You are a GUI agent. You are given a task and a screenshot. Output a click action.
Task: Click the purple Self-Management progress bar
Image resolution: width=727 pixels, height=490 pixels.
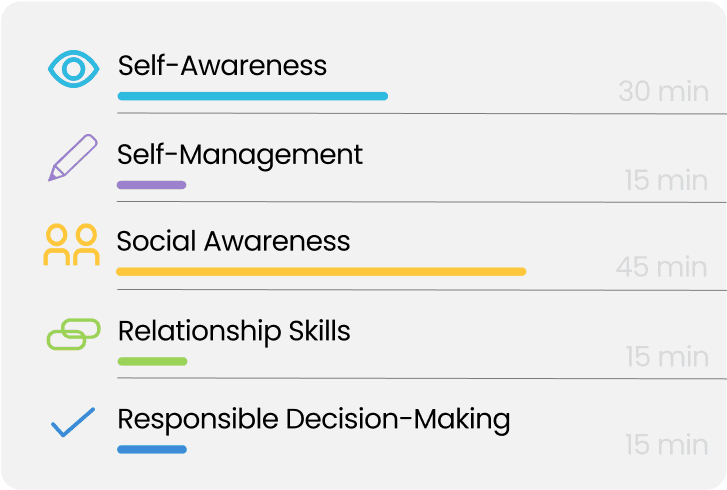click(151, 185)
